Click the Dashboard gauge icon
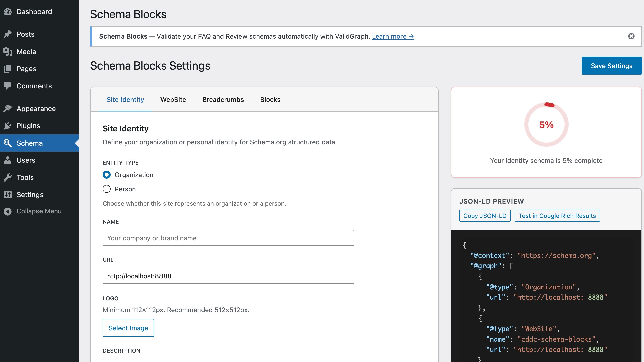 8,12
